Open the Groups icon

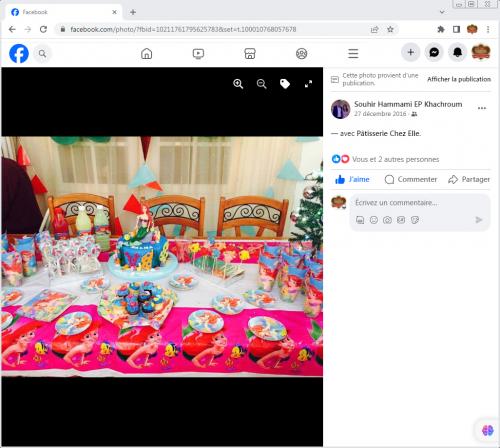point(302,53)
